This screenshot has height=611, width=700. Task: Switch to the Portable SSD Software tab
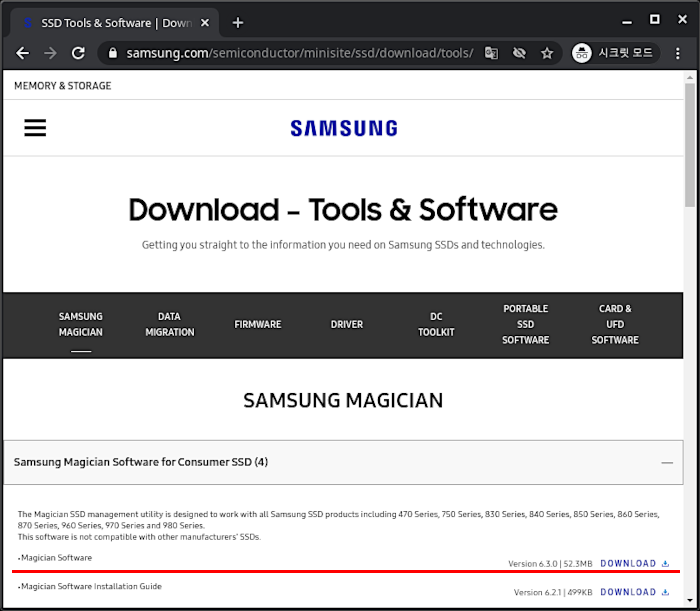pos(525,324)
